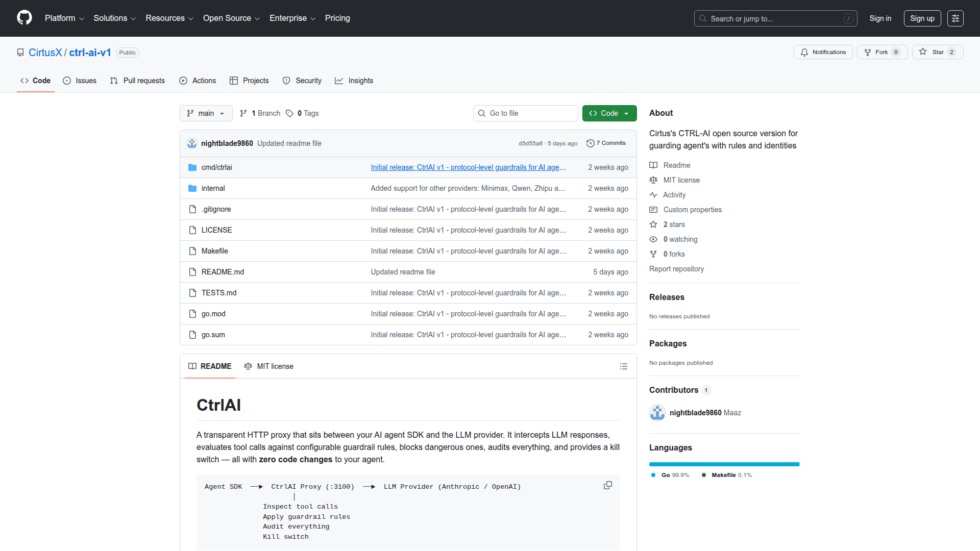Open README outline list icon
980x551 pixels.
623,366
